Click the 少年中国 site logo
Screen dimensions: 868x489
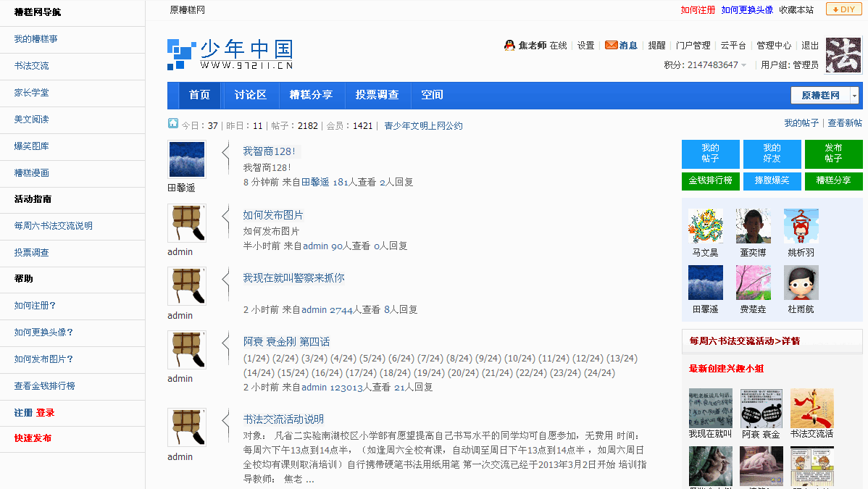230,54
